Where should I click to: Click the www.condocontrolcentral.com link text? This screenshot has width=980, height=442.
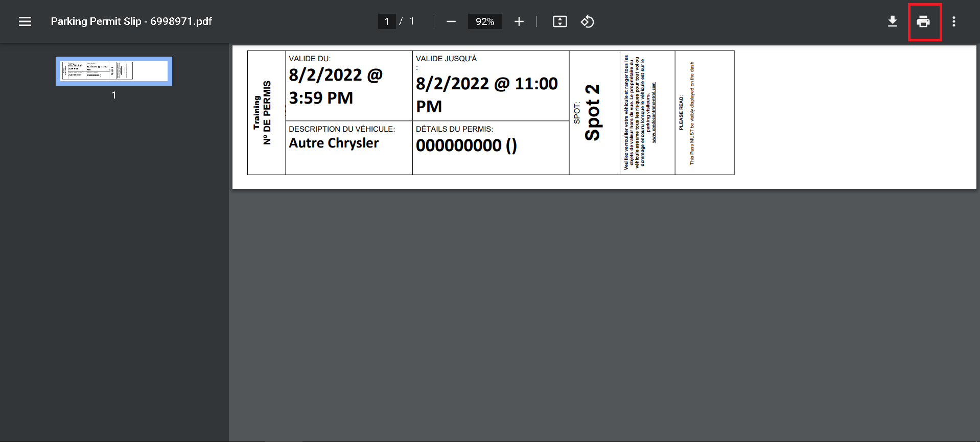tap(654, 112)
